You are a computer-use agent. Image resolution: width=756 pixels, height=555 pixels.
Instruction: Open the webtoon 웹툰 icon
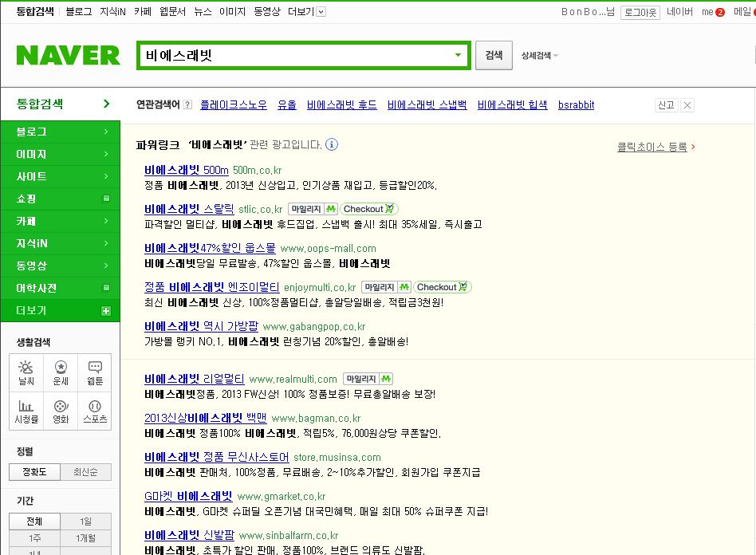pos(95,372)
